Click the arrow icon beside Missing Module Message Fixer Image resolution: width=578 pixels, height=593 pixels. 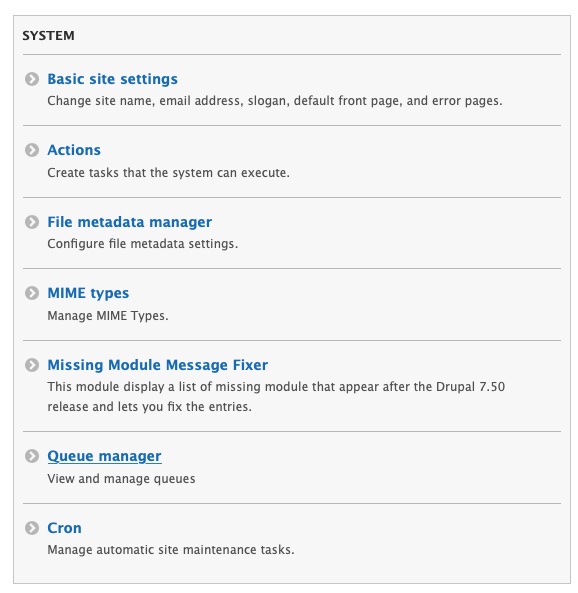(32, 365)
